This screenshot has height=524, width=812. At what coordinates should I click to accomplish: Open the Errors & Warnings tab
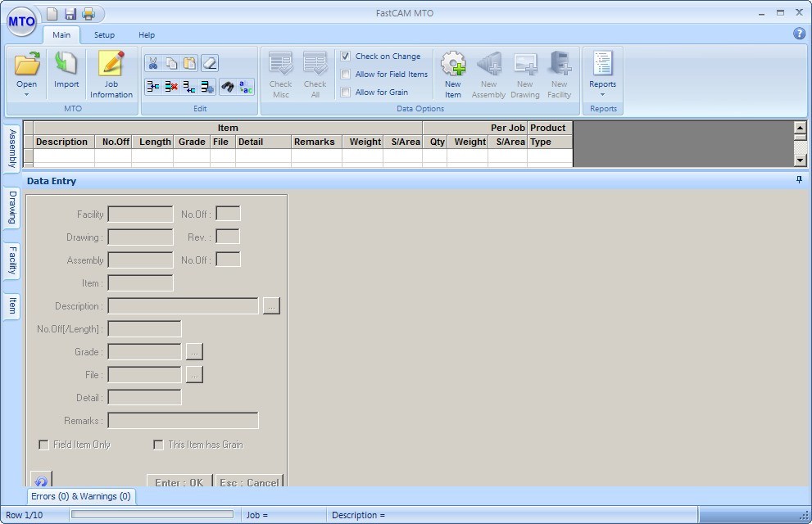tap(80, 496)
